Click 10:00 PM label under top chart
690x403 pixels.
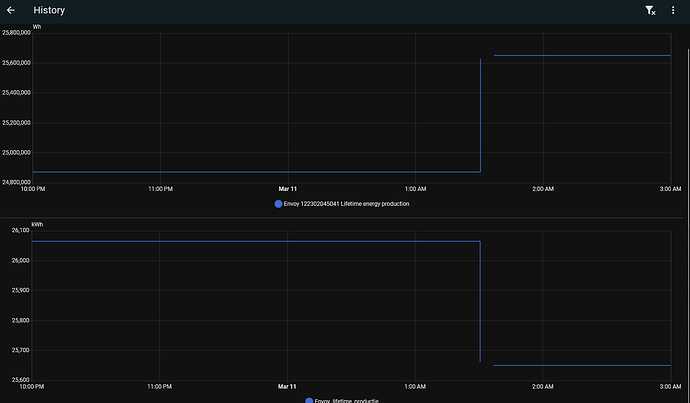coord(33,189)
